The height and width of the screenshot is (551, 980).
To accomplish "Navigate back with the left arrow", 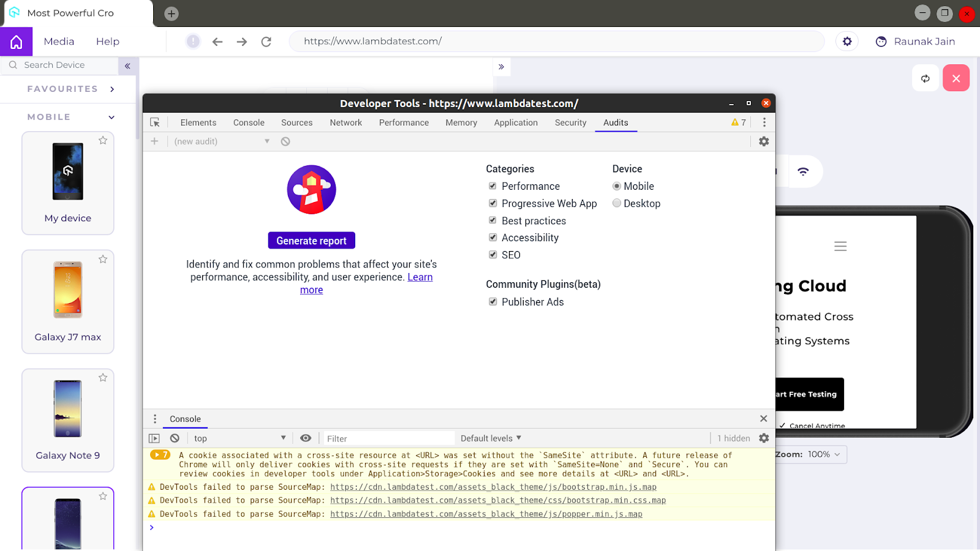I will coord(217,42).
